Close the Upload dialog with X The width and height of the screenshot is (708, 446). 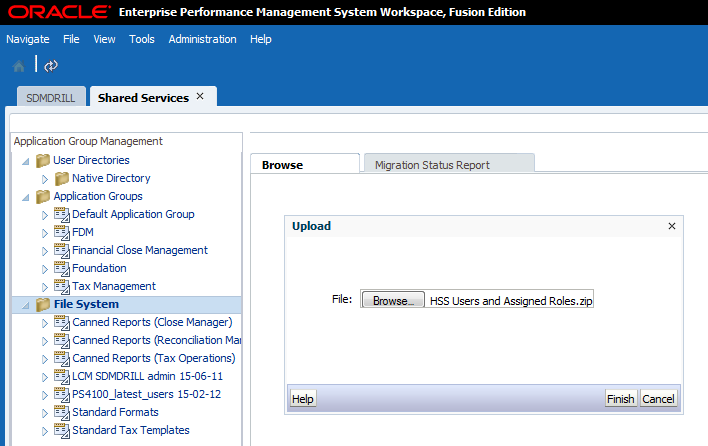pyautogui.click(x=672, y=226)
